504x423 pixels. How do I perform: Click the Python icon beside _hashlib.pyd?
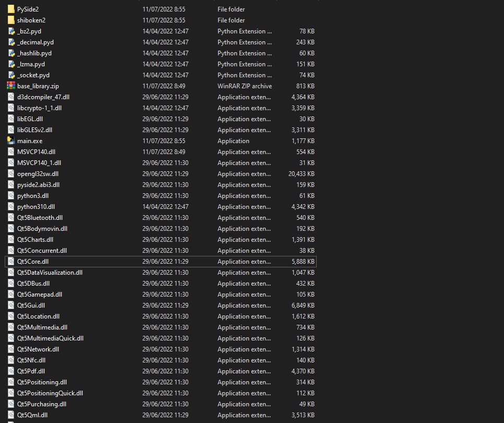(x=11, y=53)
